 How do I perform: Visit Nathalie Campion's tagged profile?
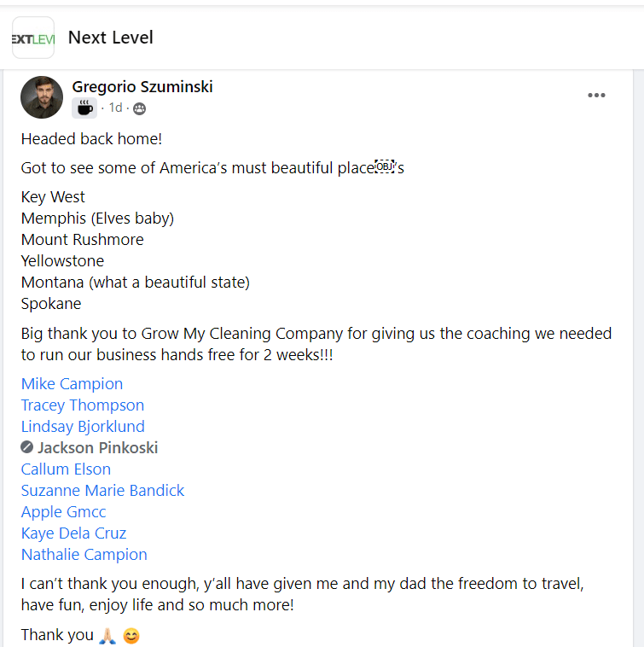point(84,555)
